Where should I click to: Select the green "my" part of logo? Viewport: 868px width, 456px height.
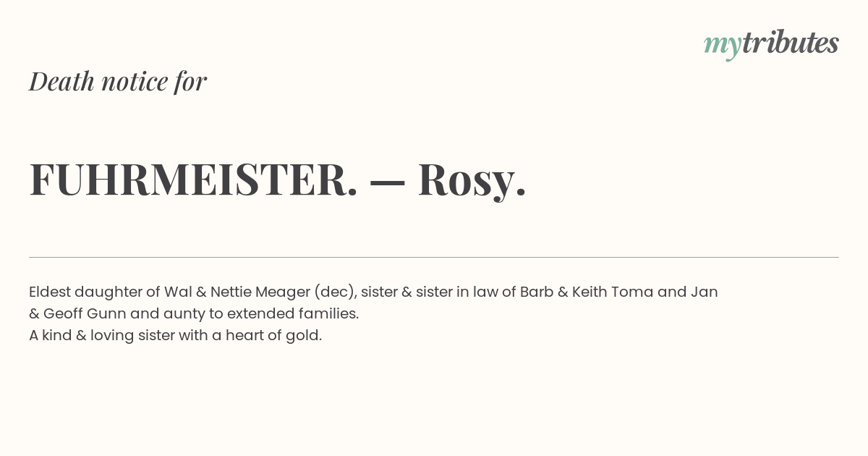723,46
